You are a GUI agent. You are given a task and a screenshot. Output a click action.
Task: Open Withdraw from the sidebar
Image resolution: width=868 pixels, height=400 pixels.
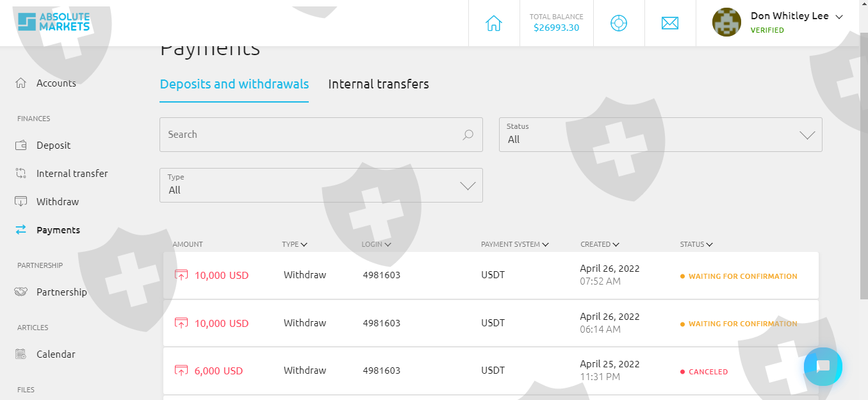click(57, 202)
